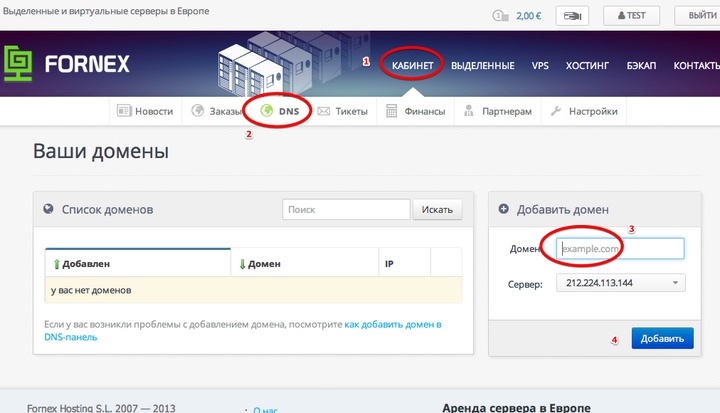Focus the Поиск search field
The height and width of the screenshot is (413, 720).
click(x=346, y=209)
